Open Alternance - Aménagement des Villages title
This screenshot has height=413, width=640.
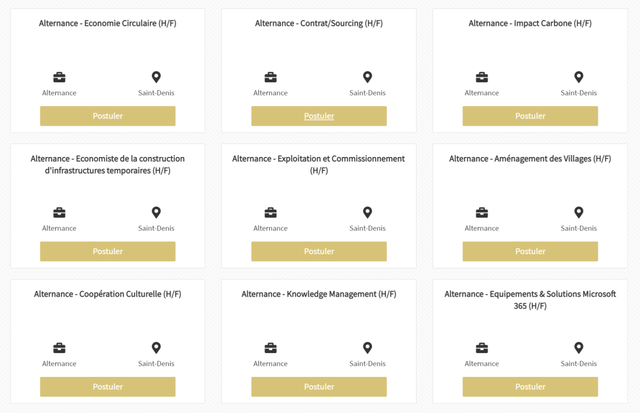(x=530, y=159)
